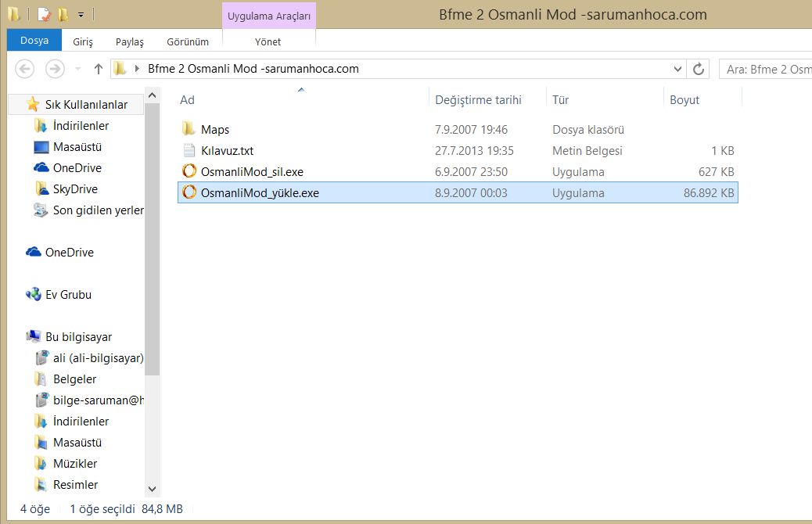The width and height of the screenshot is (812, 524).
Task: Expand the address bar path chevron
Action: click(x=137, y=68)
